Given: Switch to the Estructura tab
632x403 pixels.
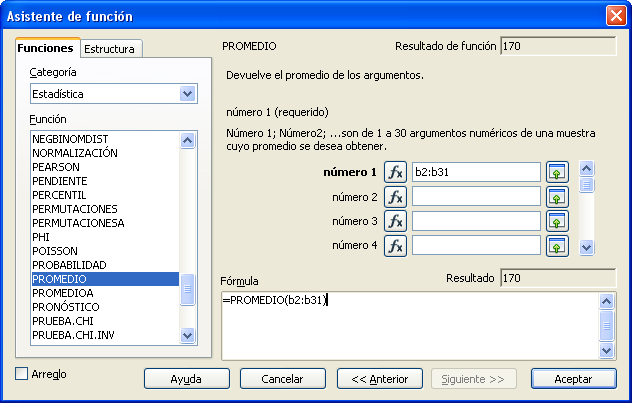Looking at the screenshot, I should (x=110, y=49).
